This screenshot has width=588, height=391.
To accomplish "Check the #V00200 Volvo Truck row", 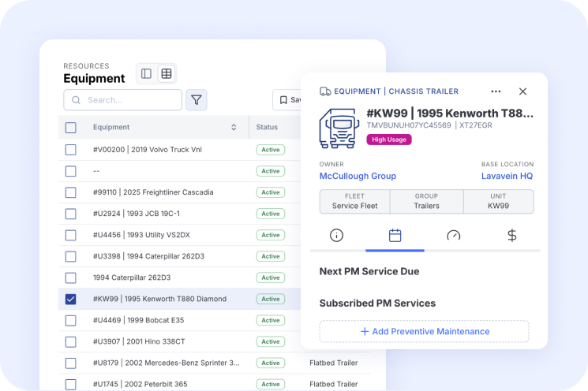I will click(71, 150).
